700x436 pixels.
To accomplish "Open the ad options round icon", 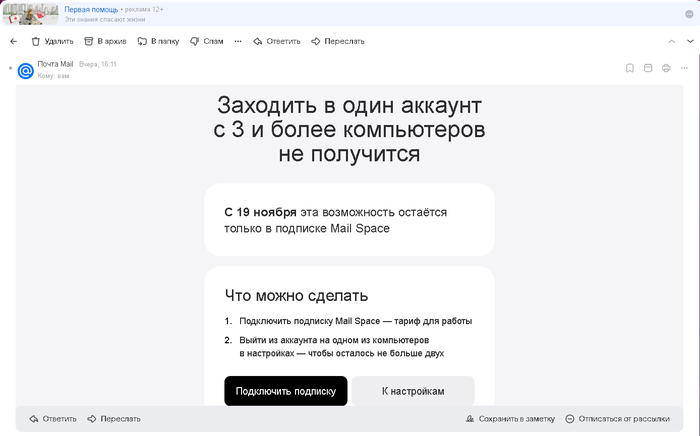I will pyautogui.click(x=689, y=14).
